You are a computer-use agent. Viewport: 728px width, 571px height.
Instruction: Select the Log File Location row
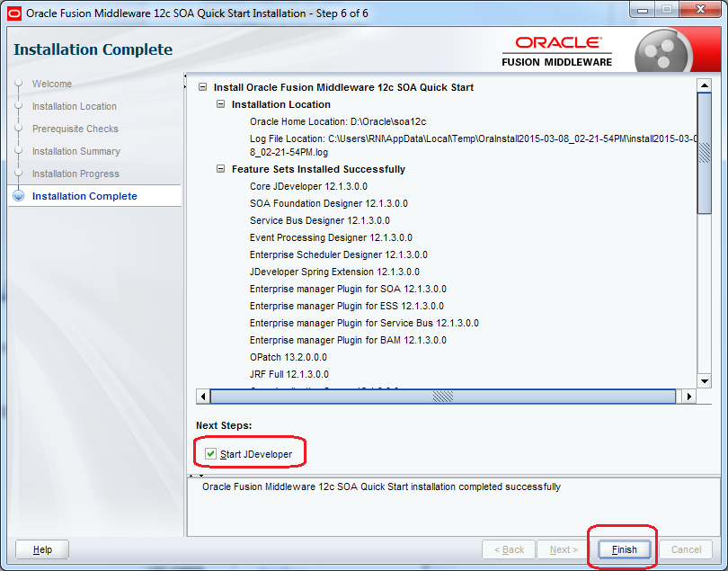(474, 145)
